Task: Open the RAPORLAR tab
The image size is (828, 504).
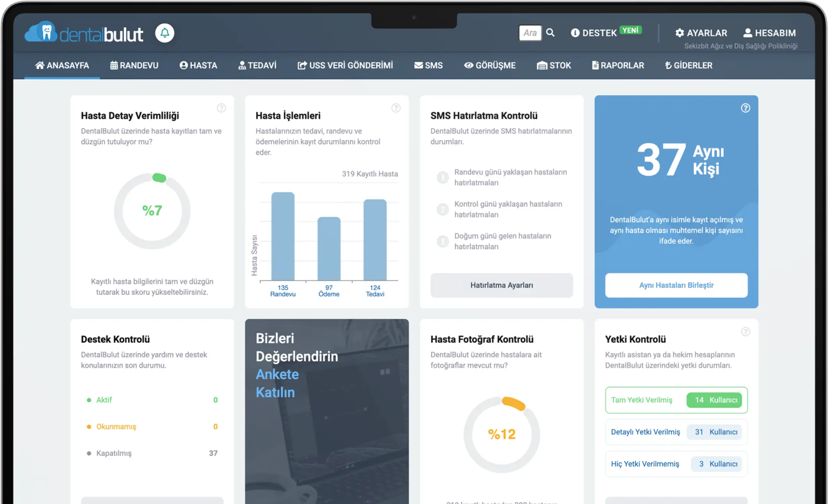Action: point(617,65)
